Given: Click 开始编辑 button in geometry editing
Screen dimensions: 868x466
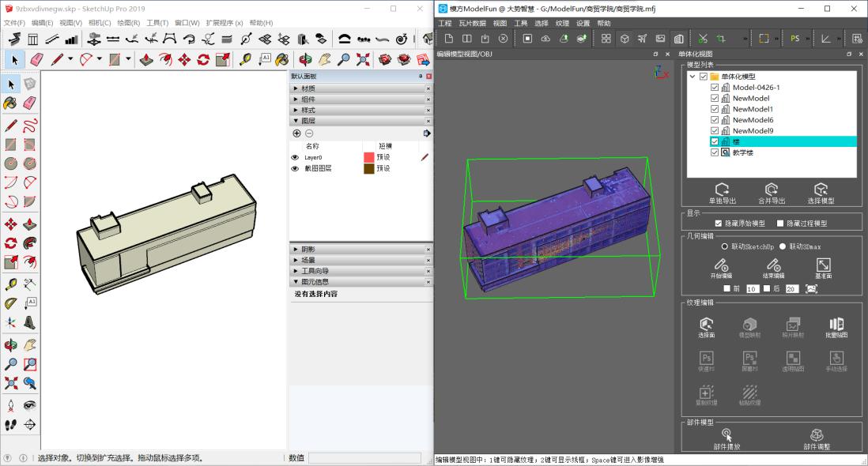Looking at the screenshot, I should point(721,268).
